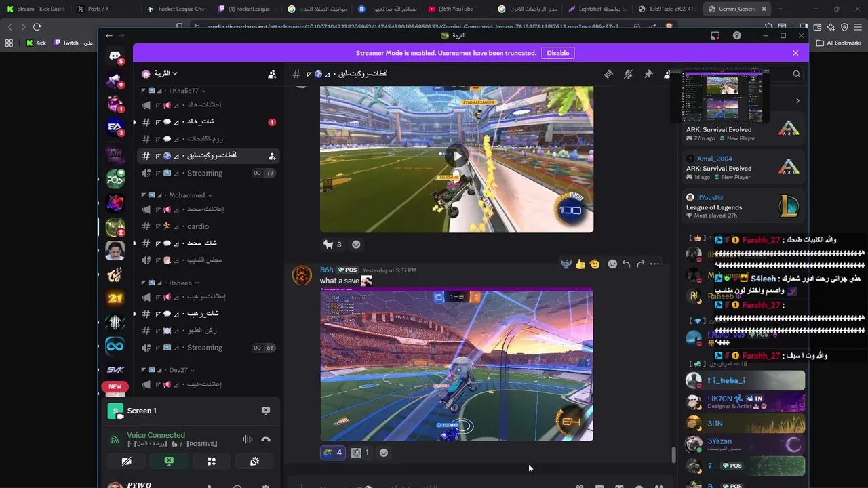Open the invite members icon beside server name
This screenshot has width=868, height=488.
coord(272,74)
